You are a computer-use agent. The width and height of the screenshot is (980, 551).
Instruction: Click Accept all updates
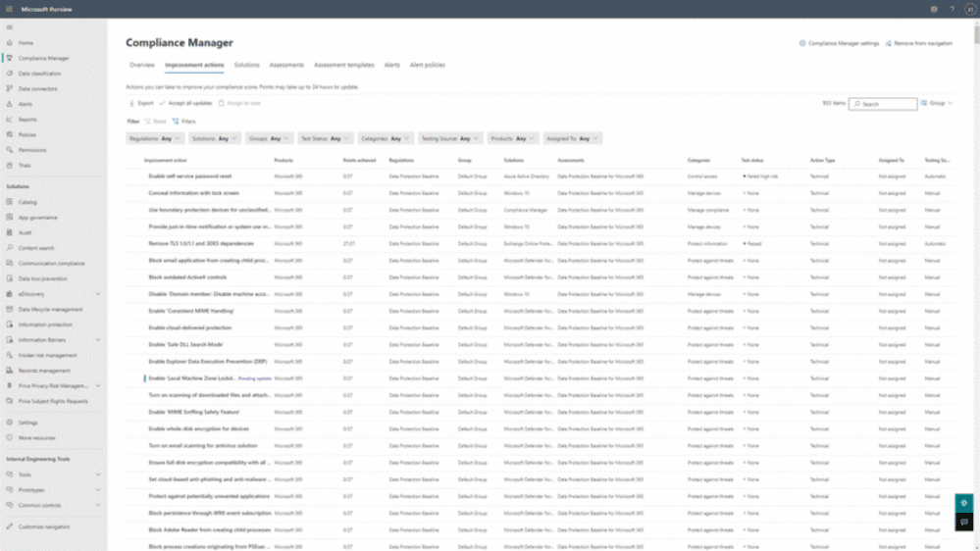(x=185, y=103)
